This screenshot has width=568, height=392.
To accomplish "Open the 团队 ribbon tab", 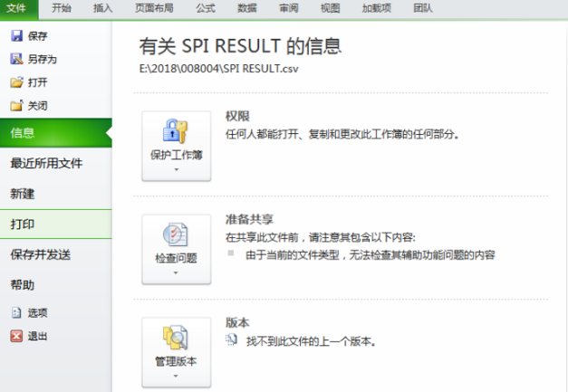I will (x=423, y=8).
